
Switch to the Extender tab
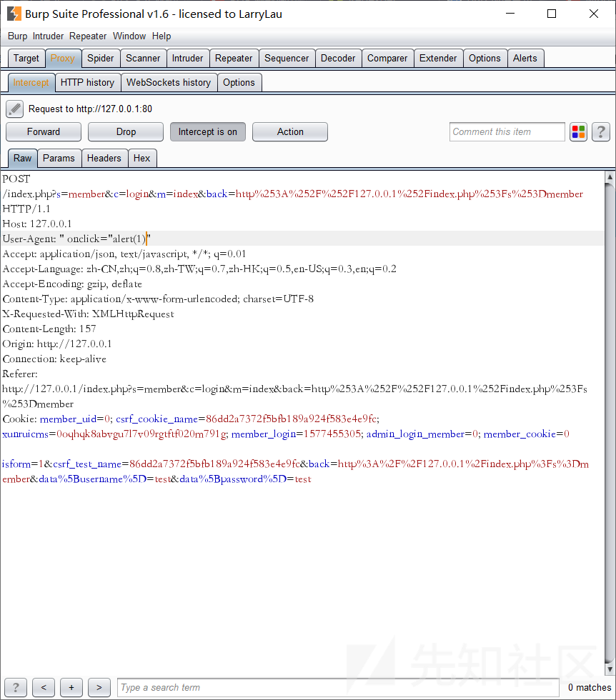(438, 59)
